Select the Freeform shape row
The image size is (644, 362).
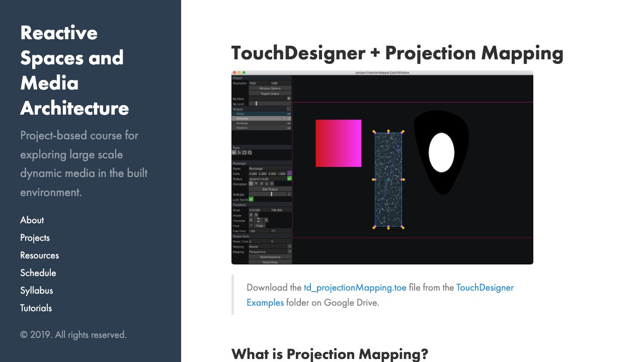click(261, 128)
